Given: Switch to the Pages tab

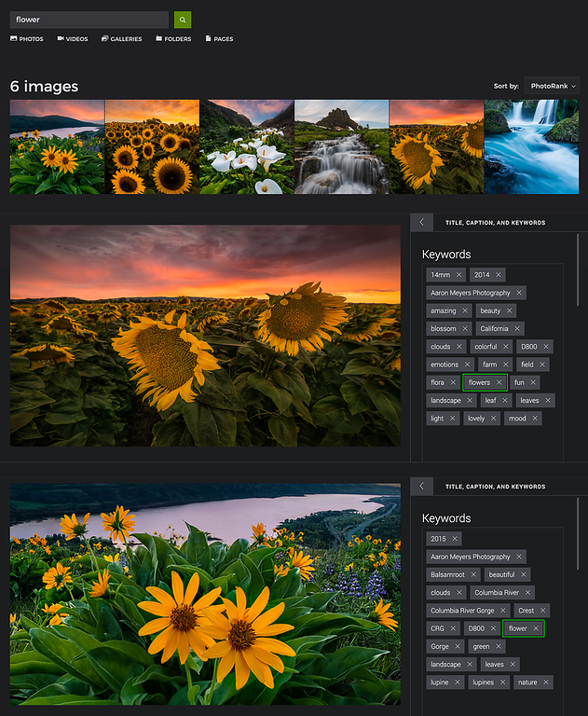Looking at the screenshot, I should coord(220,39).
